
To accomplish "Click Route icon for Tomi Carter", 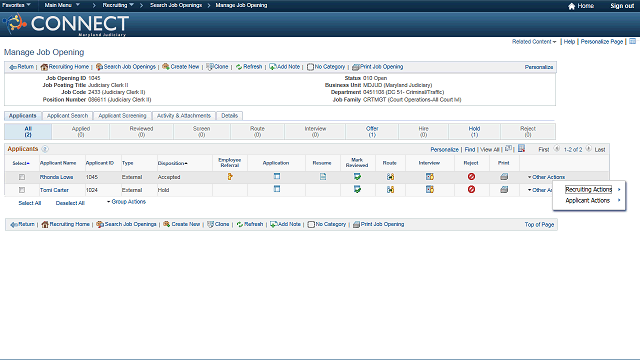I will point(391,189).
